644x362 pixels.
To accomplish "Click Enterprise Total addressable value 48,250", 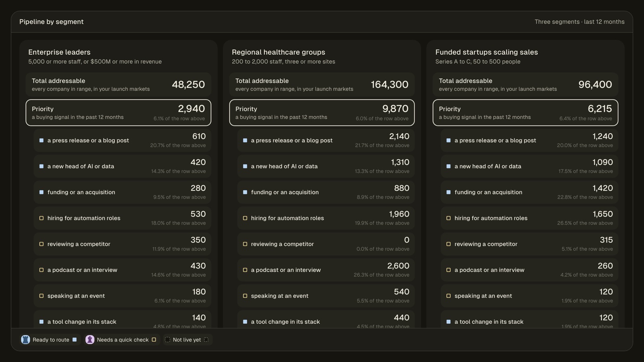I will pyautogui.click(x=188, y=84).
